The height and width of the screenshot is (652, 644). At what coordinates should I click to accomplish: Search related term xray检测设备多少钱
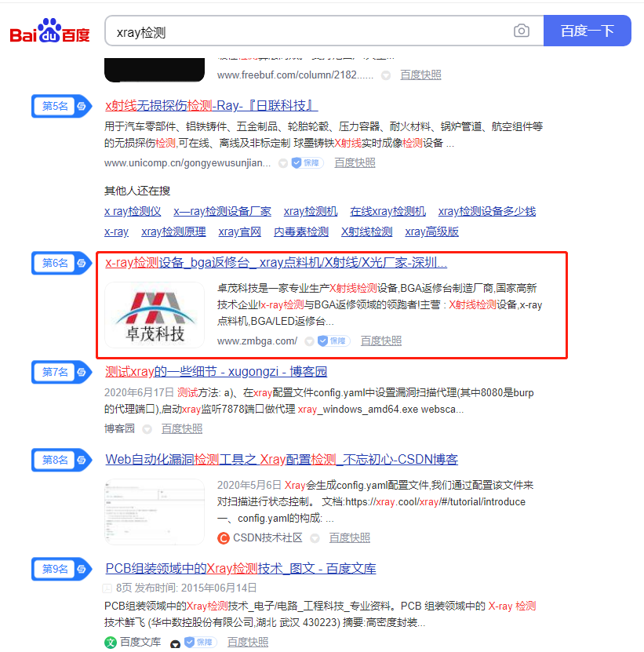[x=487, y=211]
